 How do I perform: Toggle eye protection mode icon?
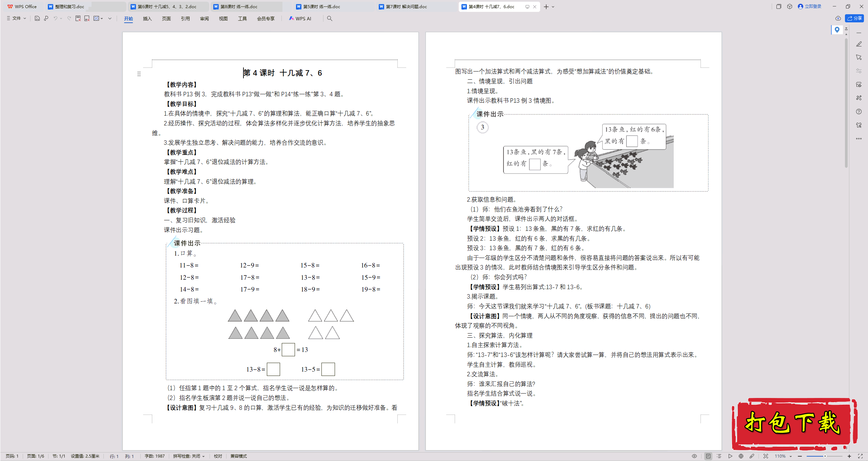[x=694, y=456]
